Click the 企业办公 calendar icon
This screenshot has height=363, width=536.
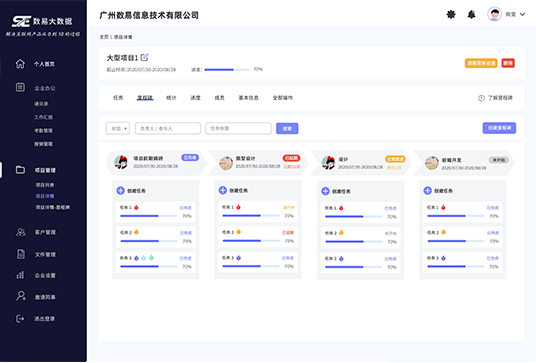click(20, 87)
